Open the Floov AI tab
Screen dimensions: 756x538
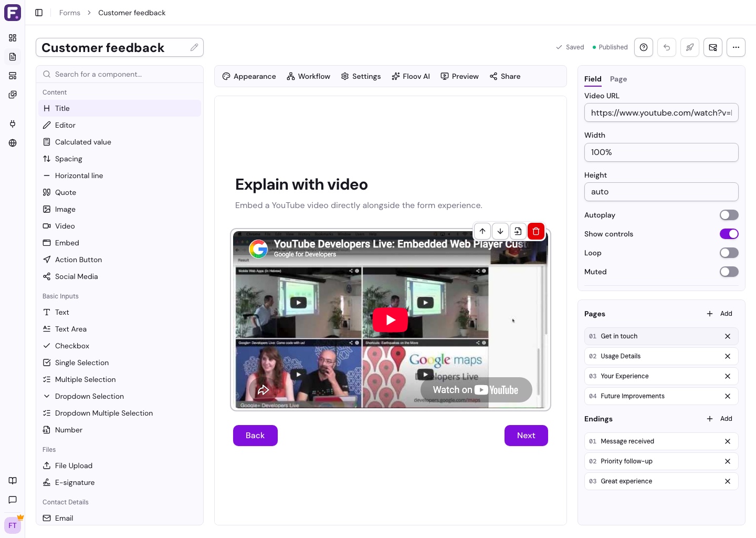pos(411,76)
